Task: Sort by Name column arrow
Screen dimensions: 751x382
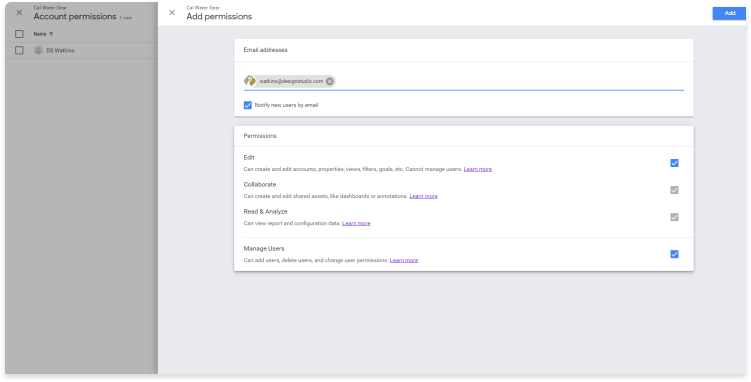Action: (51, 34)
